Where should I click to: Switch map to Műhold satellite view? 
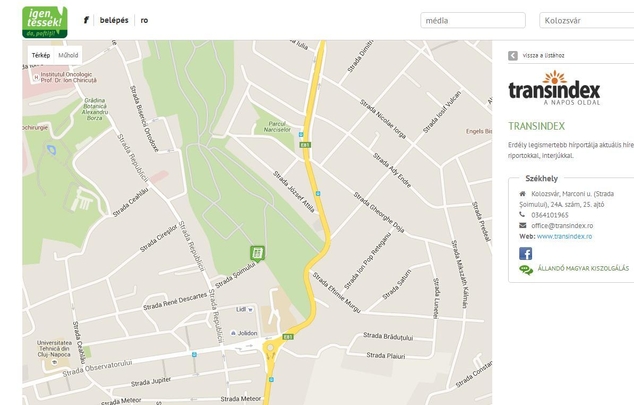point(68,56)
